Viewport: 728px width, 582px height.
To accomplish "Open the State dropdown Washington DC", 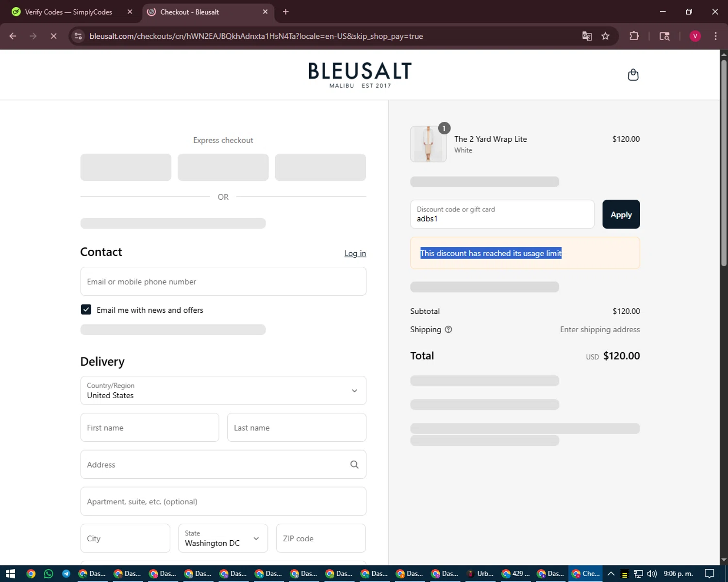I will [223, 538].
